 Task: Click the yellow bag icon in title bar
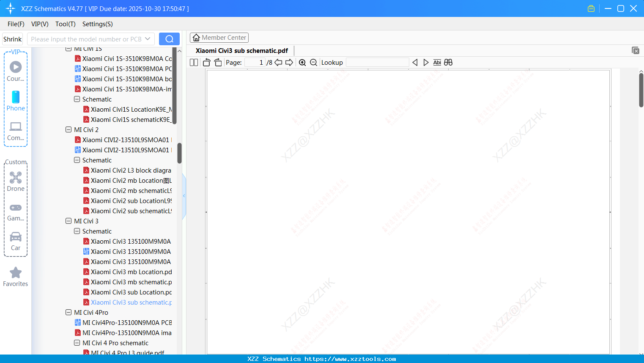[591, 8]
